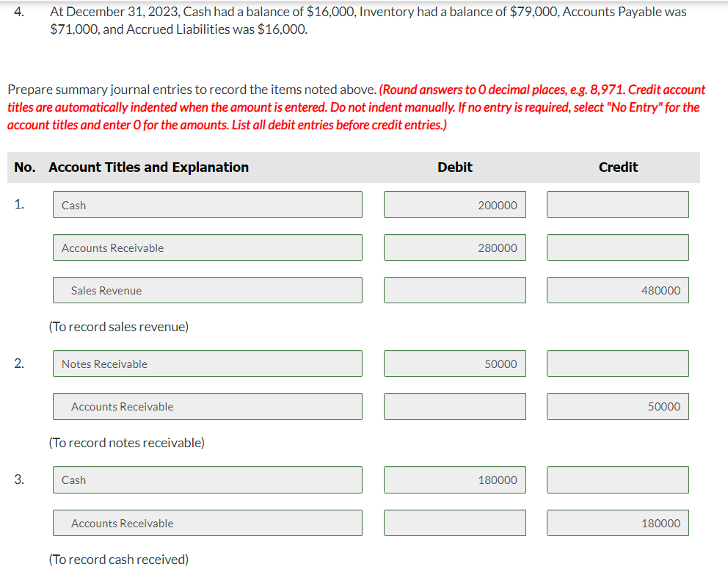
Task: Open the Sales Revenue account title field
Action: tap(208, 290)
